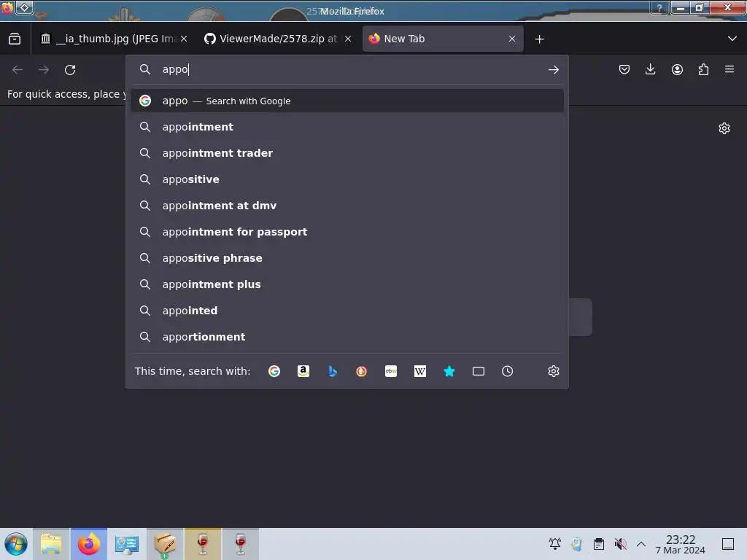Select the New Tab tab
The width and height of the screenshot is (747, 560).
443,39
